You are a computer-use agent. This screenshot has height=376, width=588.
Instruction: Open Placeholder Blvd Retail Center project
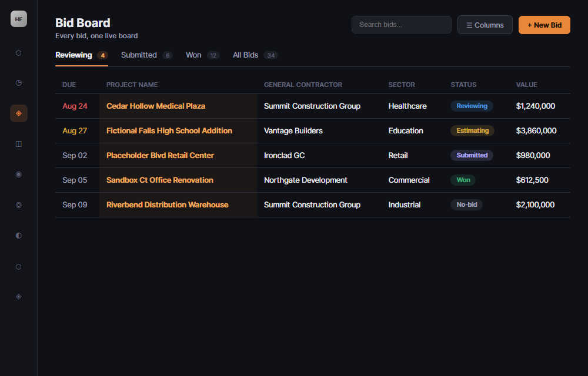click(160, 156)
